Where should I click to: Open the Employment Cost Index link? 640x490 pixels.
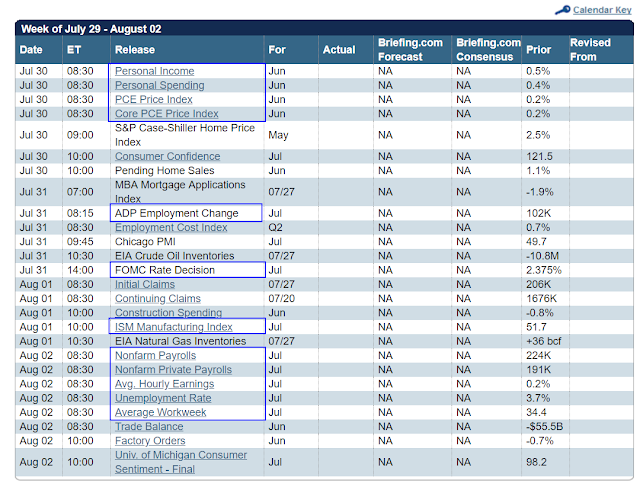171,227
